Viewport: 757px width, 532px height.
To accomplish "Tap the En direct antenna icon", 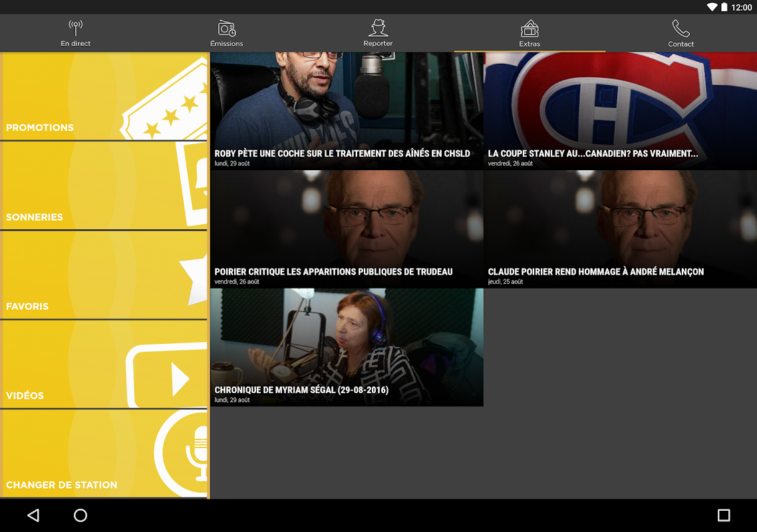I will click(75, 28).
